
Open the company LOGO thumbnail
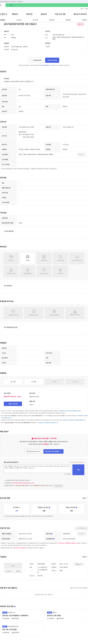tap(13, 566)
